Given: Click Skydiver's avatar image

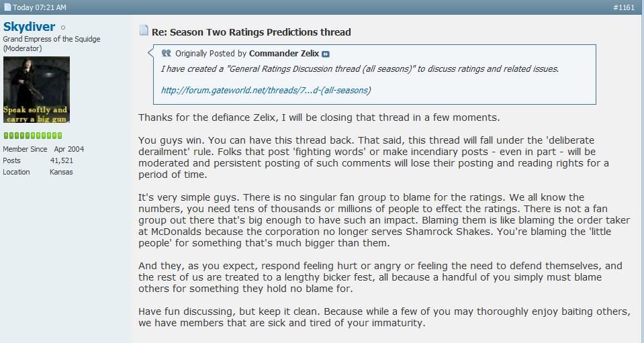Looking at the screenshot, I should 36,89.
